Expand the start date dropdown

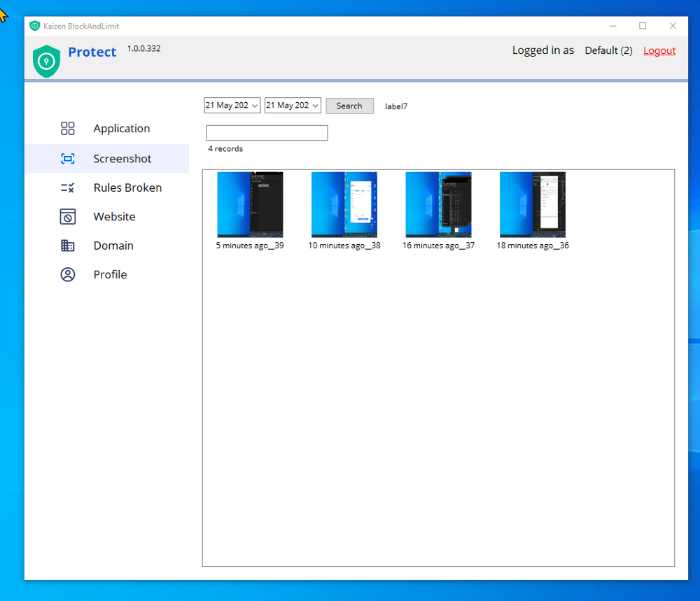tap(255, 106)
